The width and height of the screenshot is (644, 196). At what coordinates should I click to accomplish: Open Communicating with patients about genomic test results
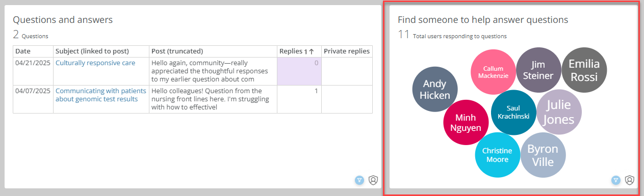point(101,95)
